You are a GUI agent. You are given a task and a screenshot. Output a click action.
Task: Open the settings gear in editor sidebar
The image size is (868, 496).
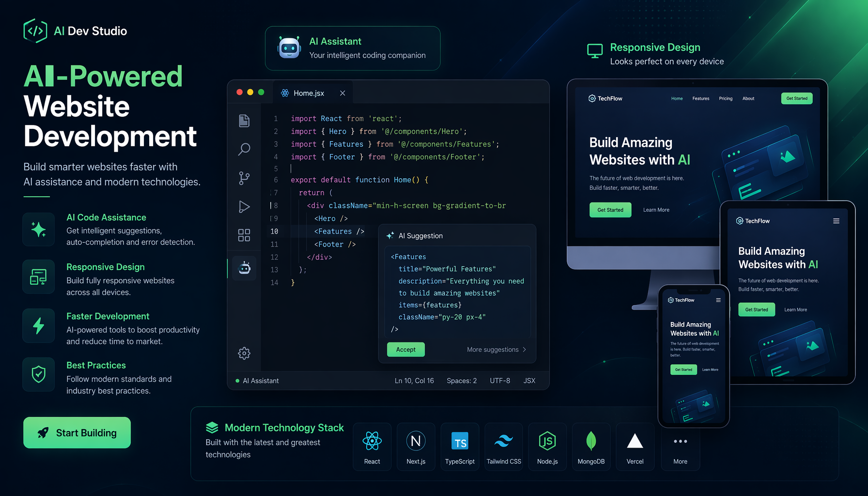[x=244, y=353]
